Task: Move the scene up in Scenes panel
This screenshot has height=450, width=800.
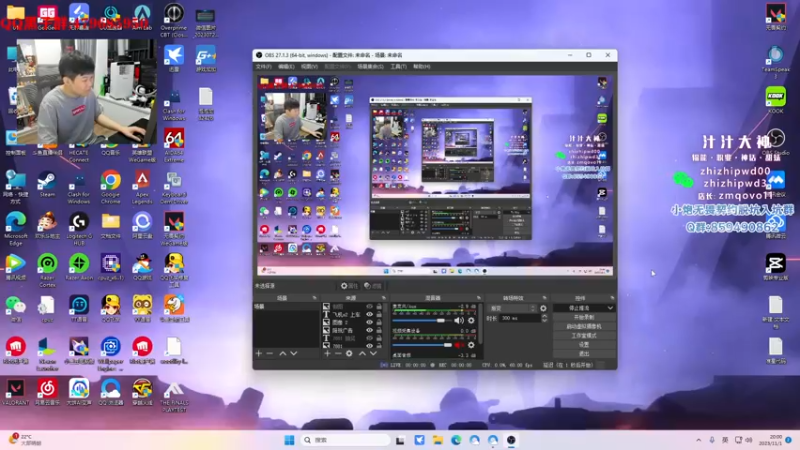Action: tap(283, 353)
